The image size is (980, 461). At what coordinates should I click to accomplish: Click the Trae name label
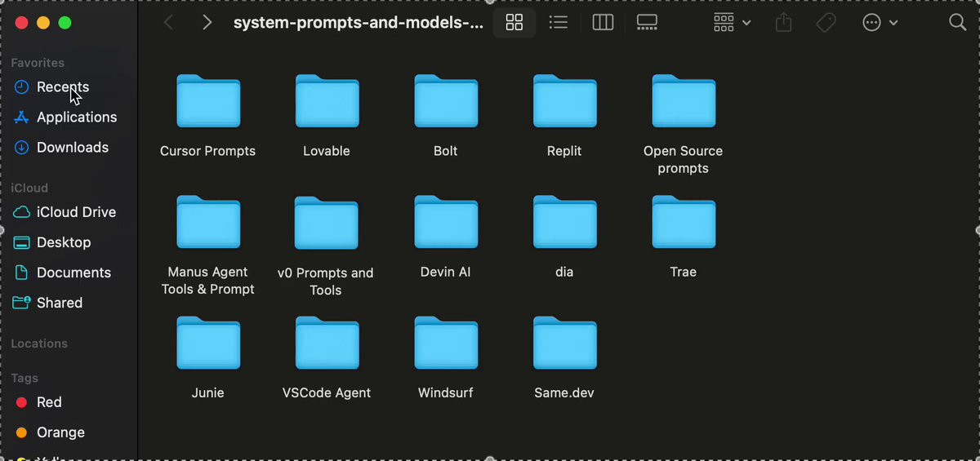[684, 272]
